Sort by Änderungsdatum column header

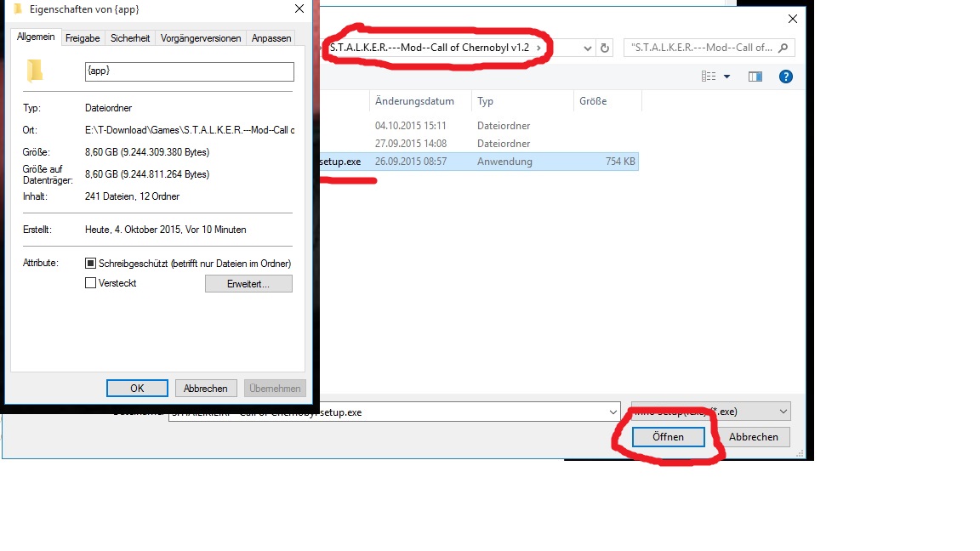(x=420, y=101)
